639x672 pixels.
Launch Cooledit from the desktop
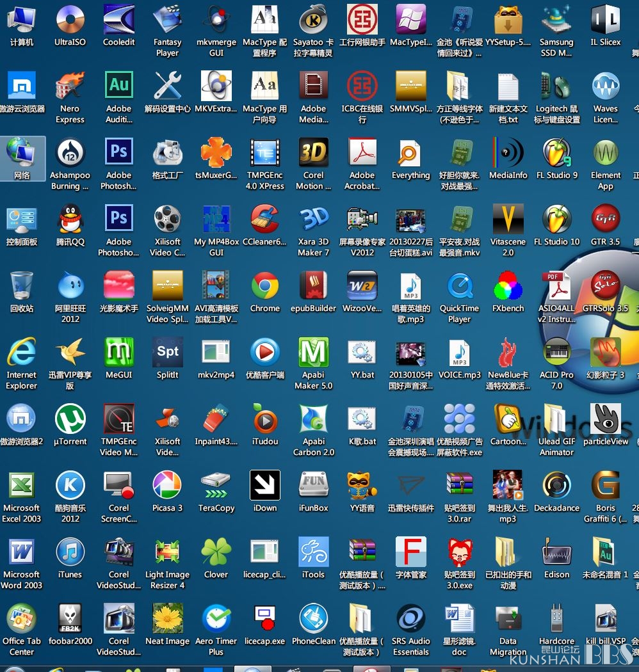(119, 20)
